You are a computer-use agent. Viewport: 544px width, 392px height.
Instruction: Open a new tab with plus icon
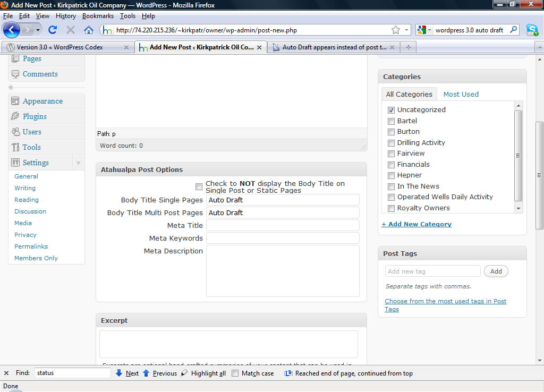409,47
